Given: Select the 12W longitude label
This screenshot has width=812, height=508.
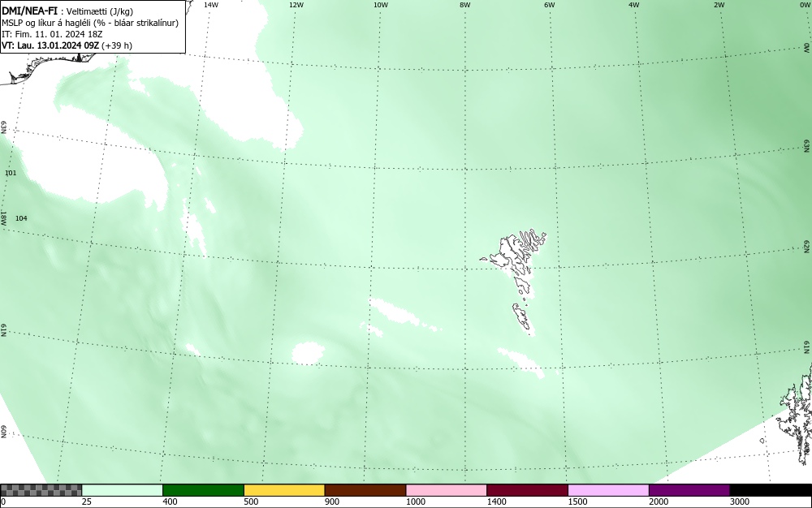Looking at the screenshot, I should [x=296, y=5].
